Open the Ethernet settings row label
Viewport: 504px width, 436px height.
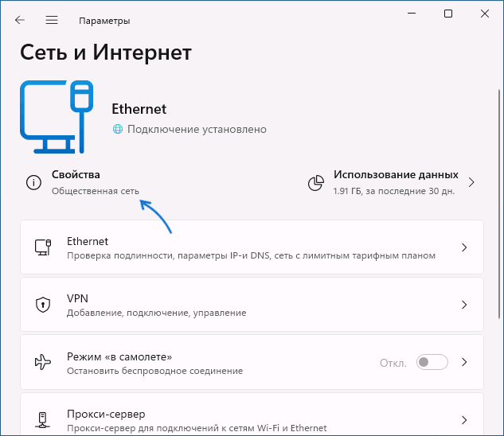88,241
